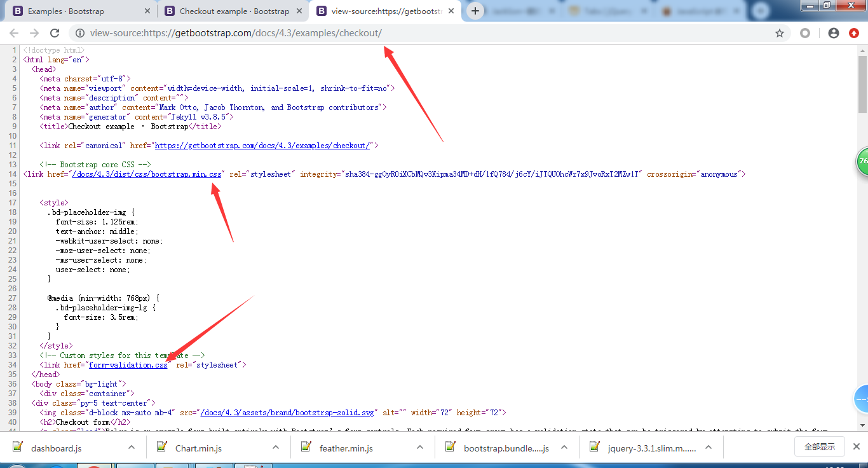This screenshot has height=468, width=868.
Task: Go back to the previous page
Action: [x=14, y=33]
